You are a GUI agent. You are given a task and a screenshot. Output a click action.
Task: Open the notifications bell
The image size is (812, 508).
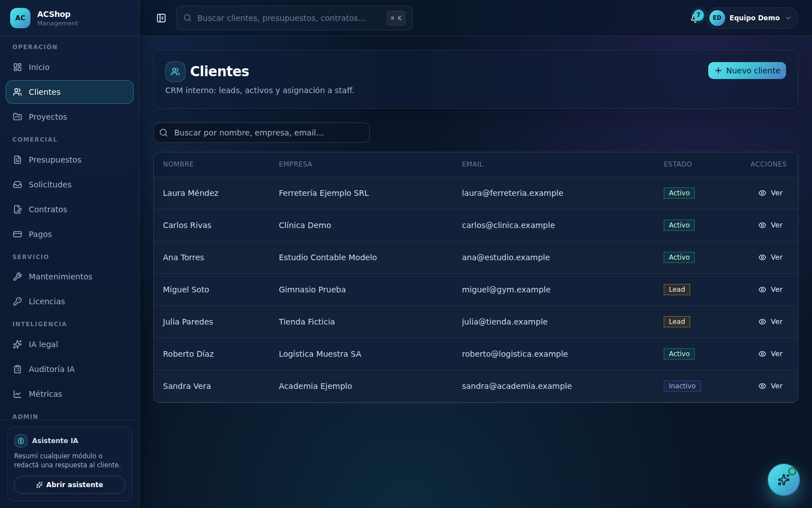coord(695,18)
